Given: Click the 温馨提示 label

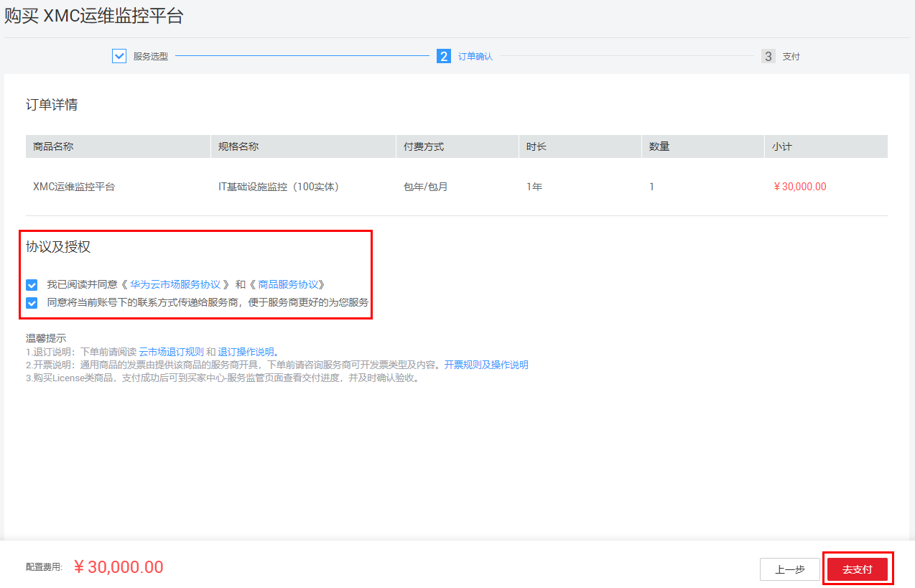Looking at the screenshot, I should point(46,338).
